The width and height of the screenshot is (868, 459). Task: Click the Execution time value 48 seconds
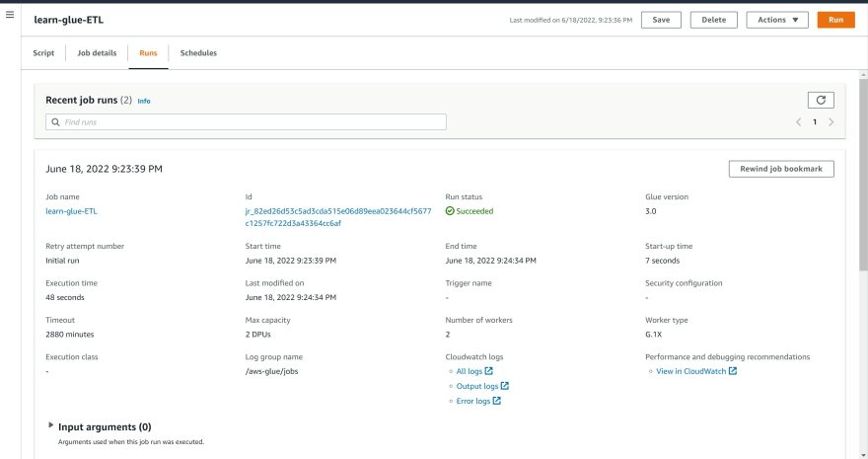[65, 298]
